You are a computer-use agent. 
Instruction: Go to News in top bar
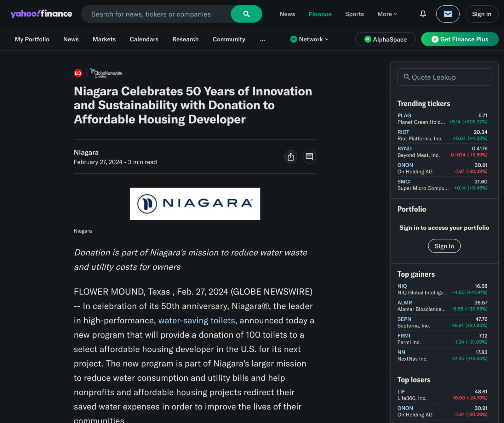point(287,14)
